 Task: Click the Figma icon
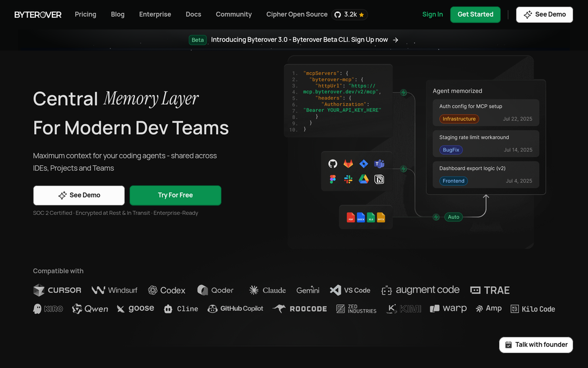[333, 180]
